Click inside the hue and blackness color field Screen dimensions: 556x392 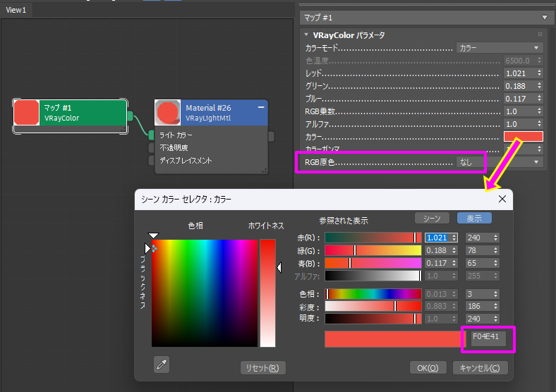click(x=205, y=293)
